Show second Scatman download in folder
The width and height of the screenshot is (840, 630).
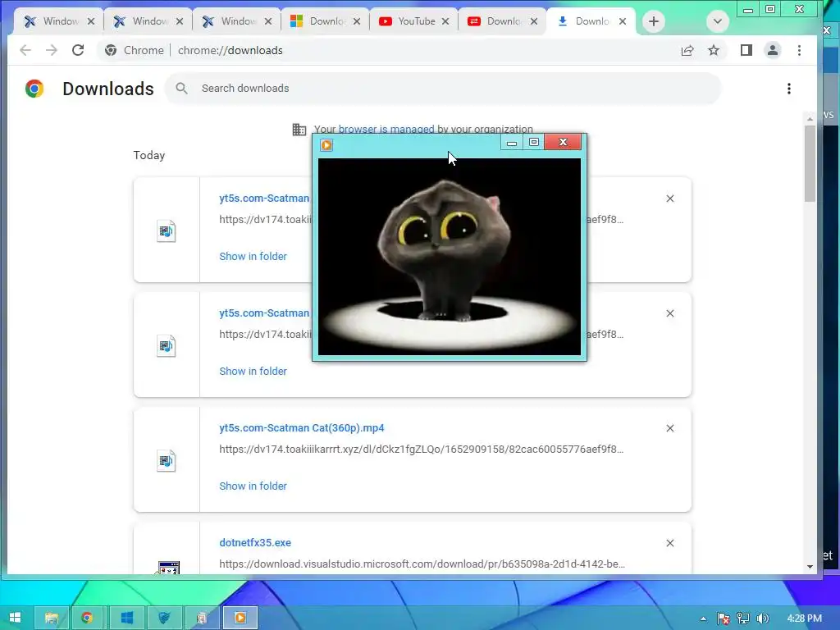click(x=253, y=372)
